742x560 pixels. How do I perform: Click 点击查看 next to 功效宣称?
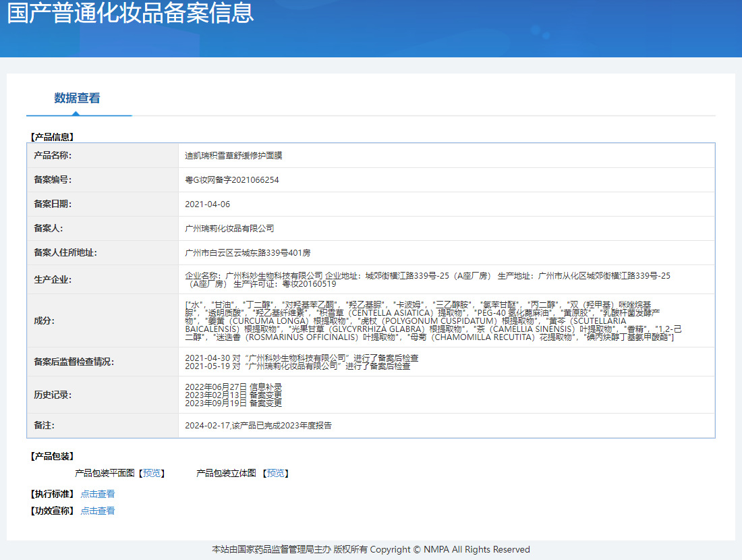[98, 511]
